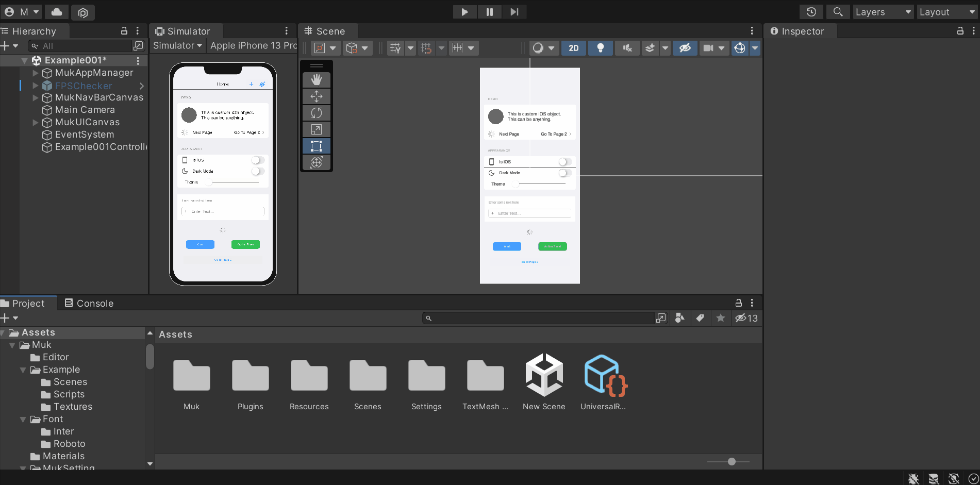Click the blue Alert button in Simulator
The image size is (980, 485).
[200, 244]
